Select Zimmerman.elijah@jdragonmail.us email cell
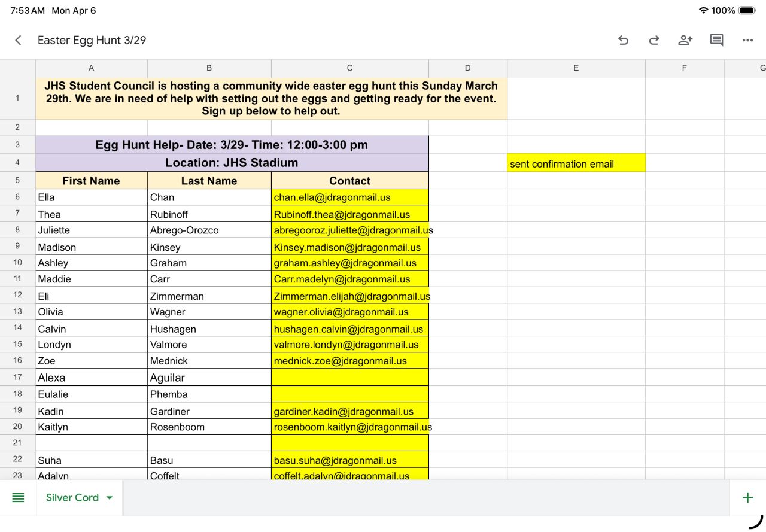766x532 pixels. (350, 296)
